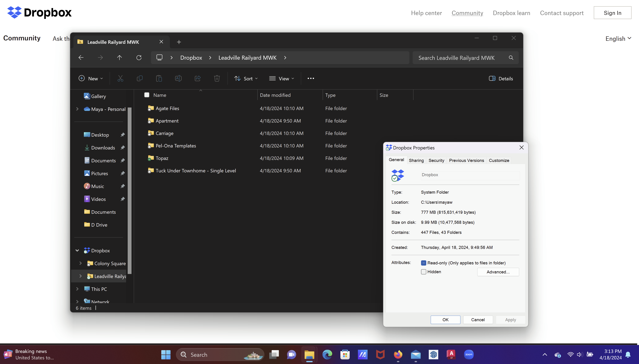Image resolution: width=639 pixels, height=364 pixels.
Task: Show hidden system tray icons
Action: click(545, 355)
